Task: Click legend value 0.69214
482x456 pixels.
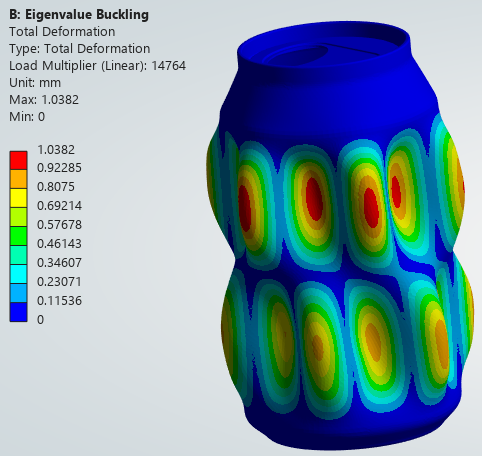Action: (x=59, y=206)
